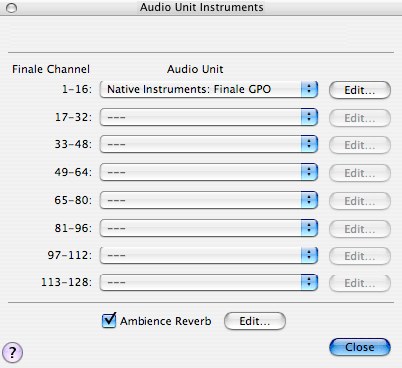The height and width of the screenshot is (368, 402).
Task: Click the Edit button for channels 17-32
Action: coord(360,118)
